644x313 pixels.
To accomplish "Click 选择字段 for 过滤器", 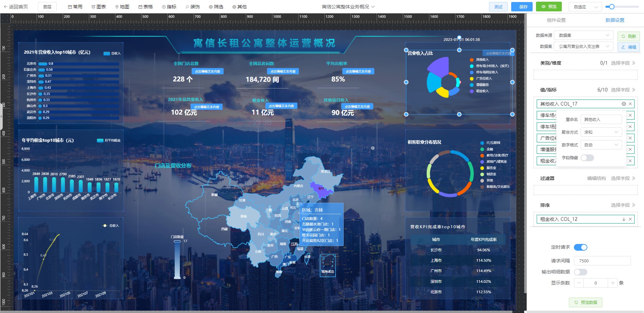I will (x=623, y=178).
